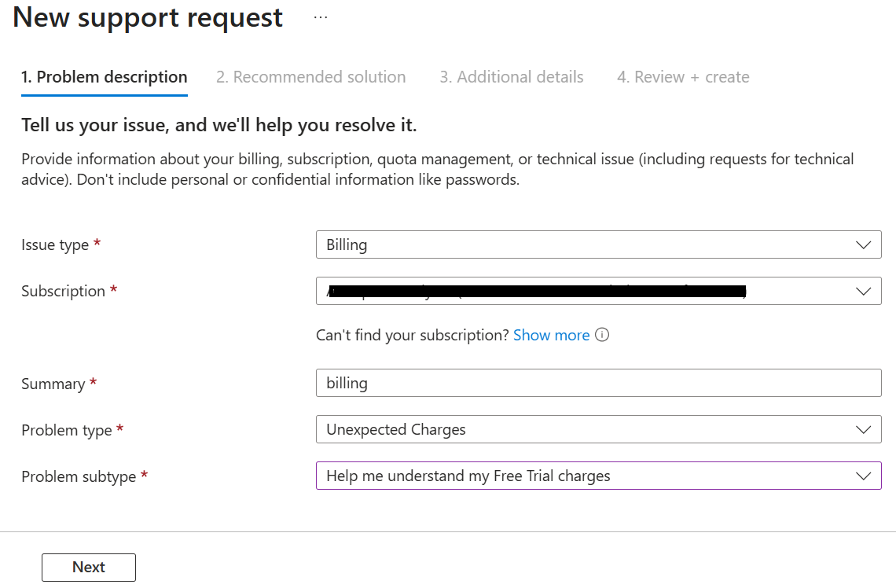Open the Review + create tab
This screenshot has height=588, width=896.
(683, 77)
